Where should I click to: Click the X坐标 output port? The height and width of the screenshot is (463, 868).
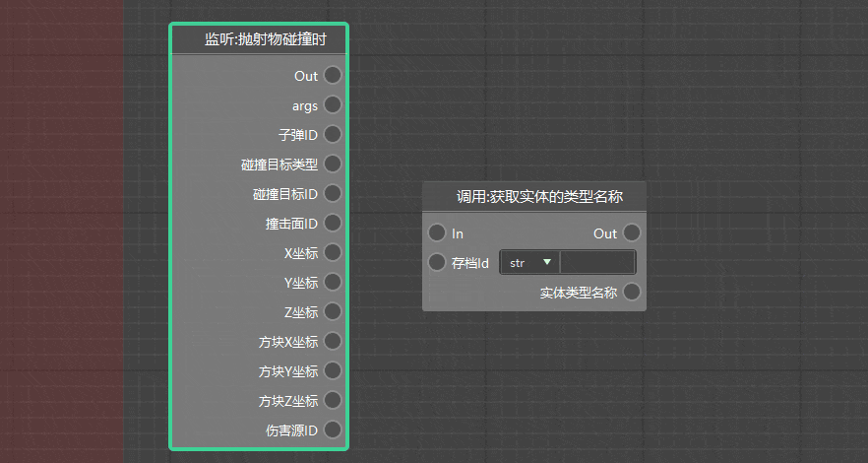tap(333, 252)
